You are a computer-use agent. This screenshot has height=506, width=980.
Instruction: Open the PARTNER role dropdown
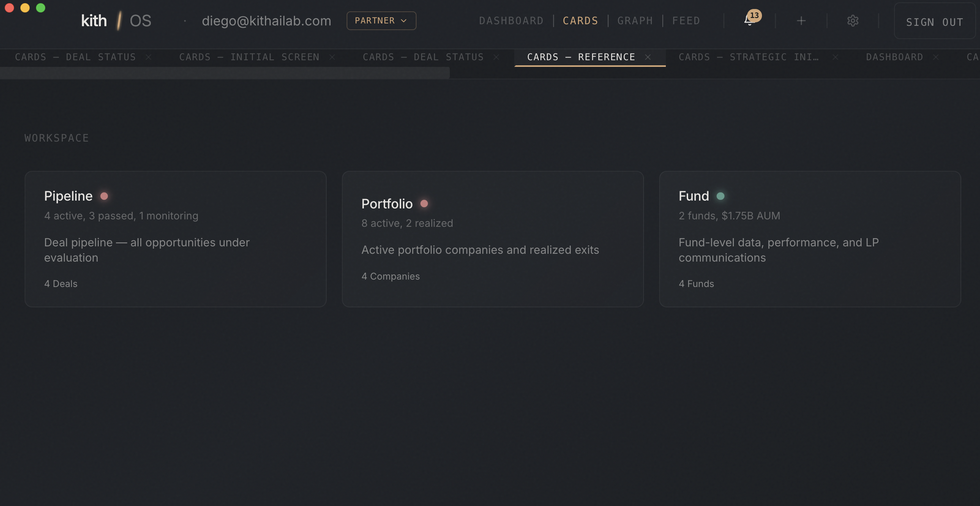click(x=381, y=21)
